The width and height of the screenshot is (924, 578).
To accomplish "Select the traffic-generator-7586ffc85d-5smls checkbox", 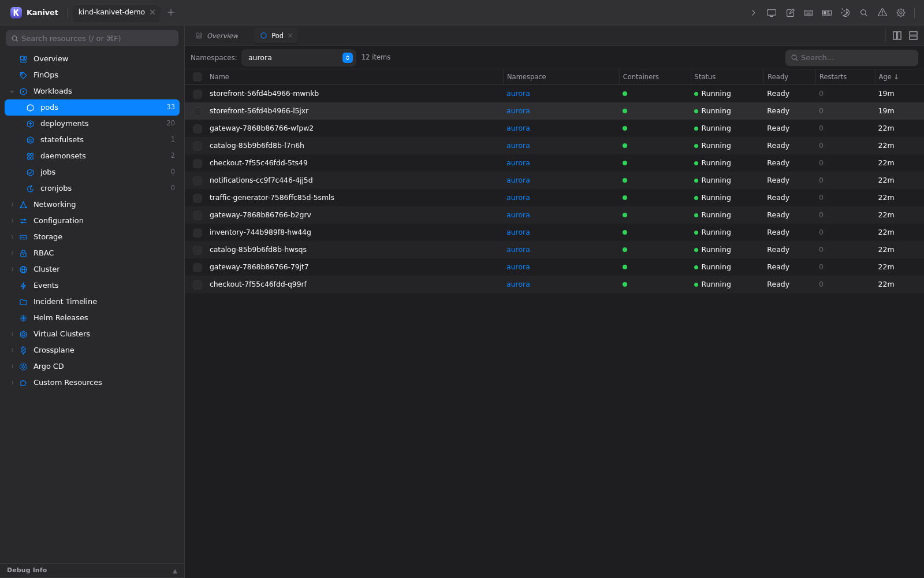I will (x=198, y=198).
